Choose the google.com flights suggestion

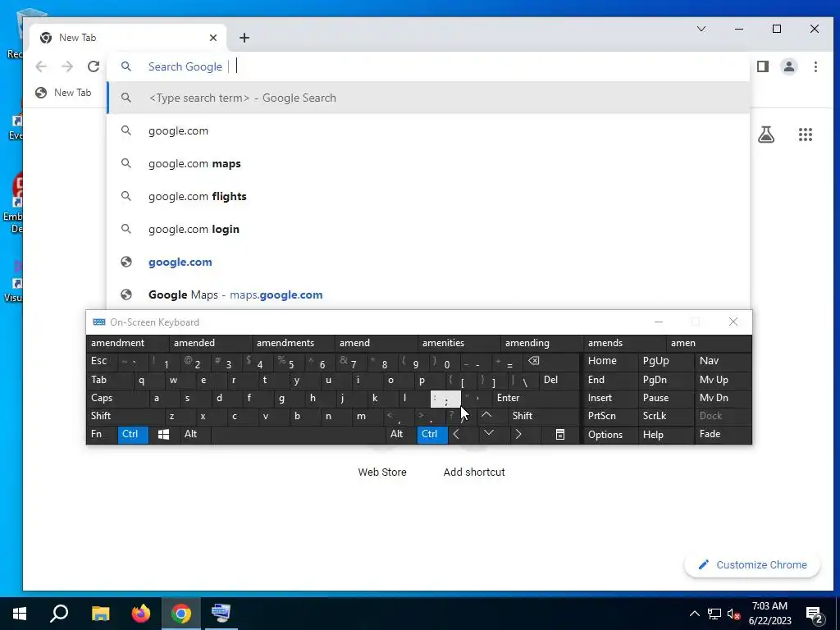pyautogui.click(x=428, y=196)
